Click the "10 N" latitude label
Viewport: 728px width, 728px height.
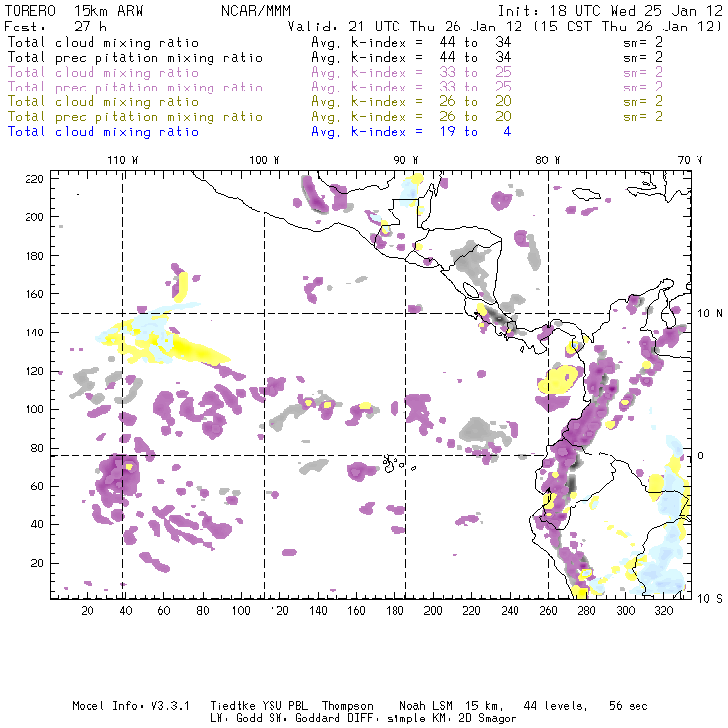tap(710, 314)
